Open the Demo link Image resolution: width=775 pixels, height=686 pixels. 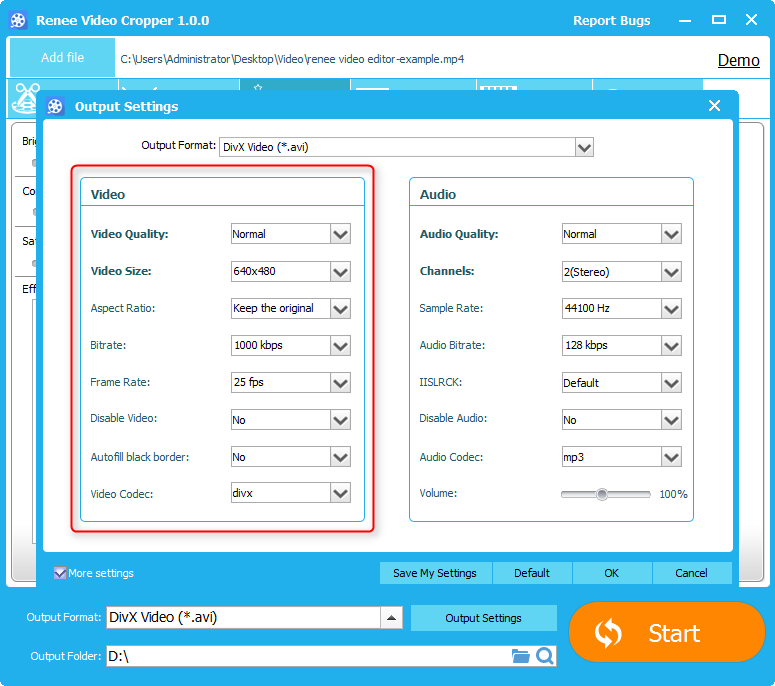tap(738, 60)
